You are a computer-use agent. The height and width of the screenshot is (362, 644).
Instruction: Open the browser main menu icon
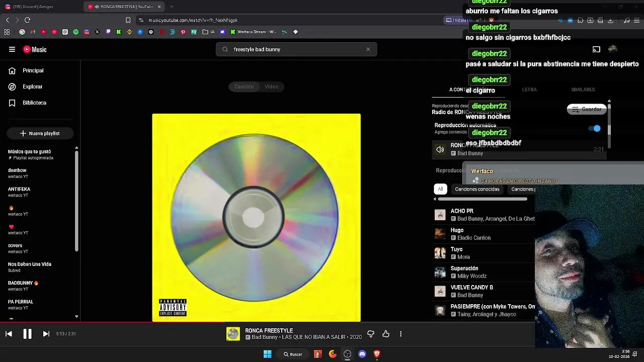(x=636, y=20)
